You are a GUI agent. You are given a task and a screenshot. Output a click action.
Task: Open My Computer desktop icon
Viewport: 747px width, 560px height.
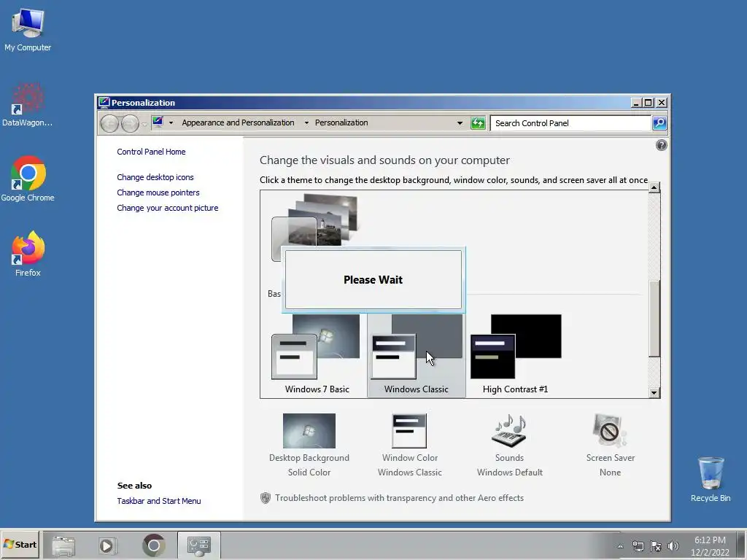(28, 29)
